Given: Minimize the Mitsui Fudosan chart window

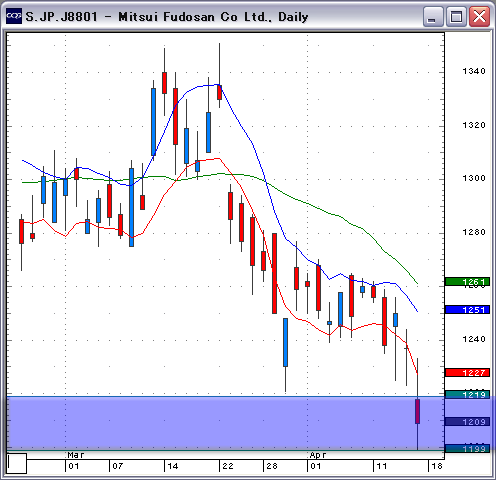Looking at the screenshot, I should (x=433, y=17).
